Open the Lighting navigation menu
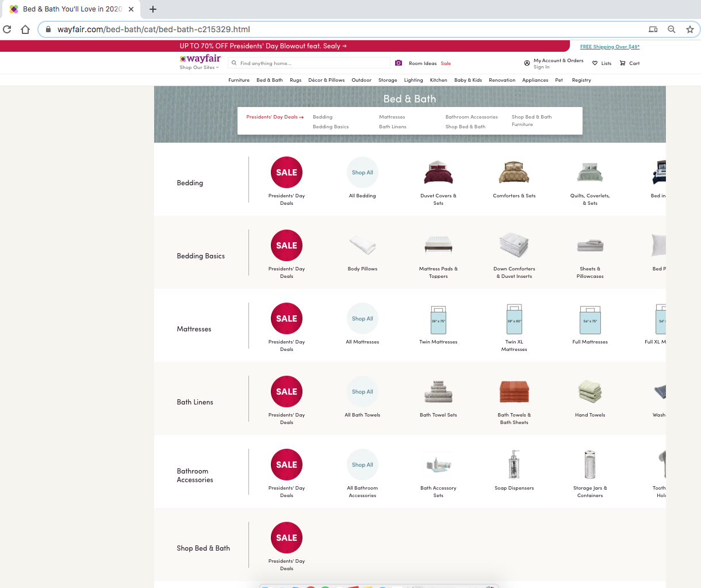Image resolution: width=701 pixels, height=588 pixels. click(x=413, y=80)
